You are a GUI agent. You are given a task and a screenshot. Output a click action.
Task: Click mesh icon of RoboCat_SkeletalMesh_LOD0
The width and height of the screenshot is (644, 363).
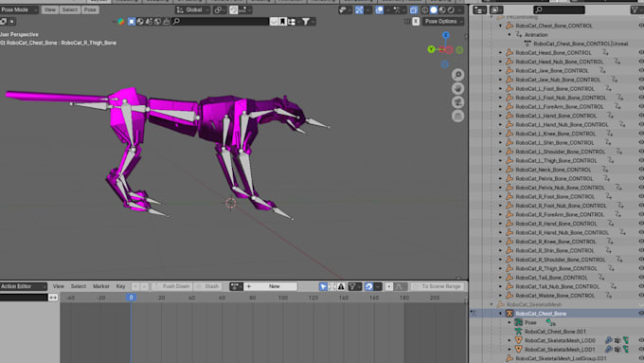518,340
